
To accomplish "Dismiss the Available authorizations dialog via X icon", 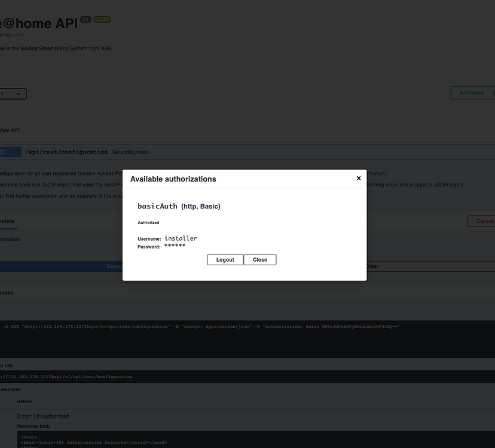I will point(359,177).
